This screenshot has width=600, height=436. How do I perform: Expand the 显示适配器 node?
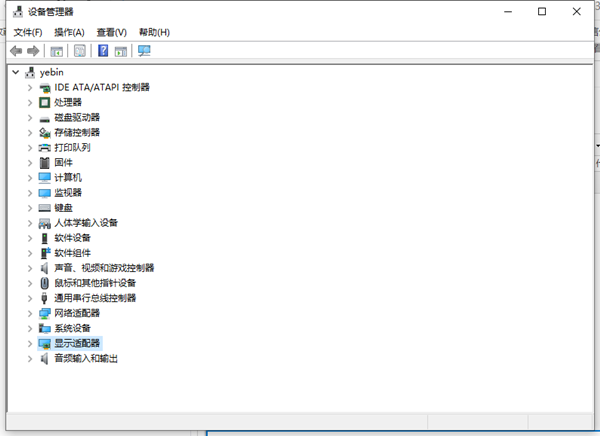click(x=30, y=343)
